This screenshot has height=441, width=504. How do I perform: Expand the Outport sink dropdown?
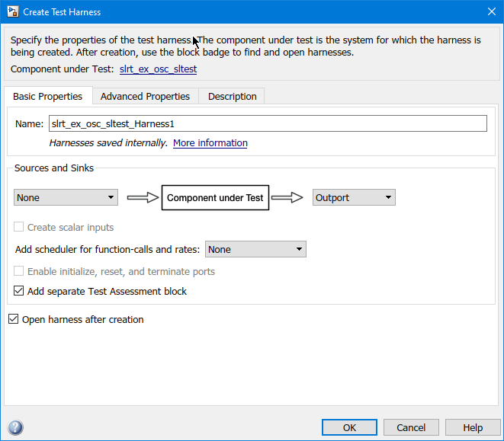(354, 197)
